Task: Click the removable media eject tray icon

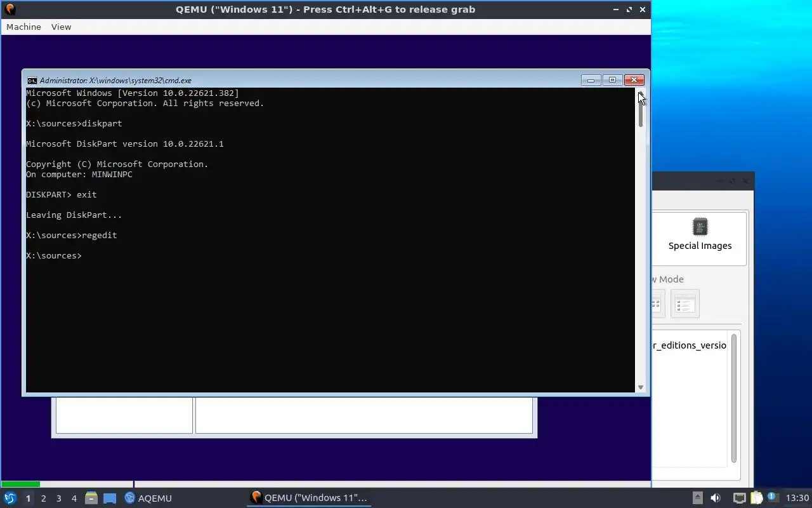Action: [x=697, y=498]
